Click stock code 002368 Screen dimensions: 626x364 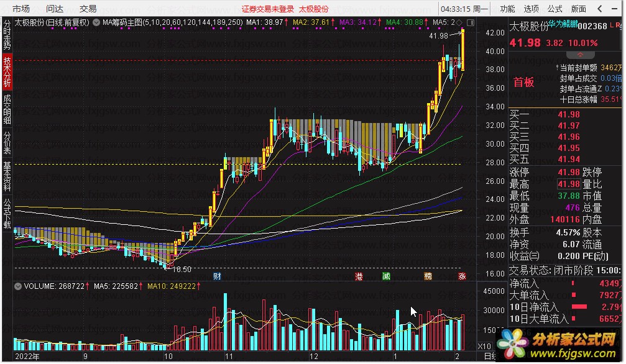592,26
